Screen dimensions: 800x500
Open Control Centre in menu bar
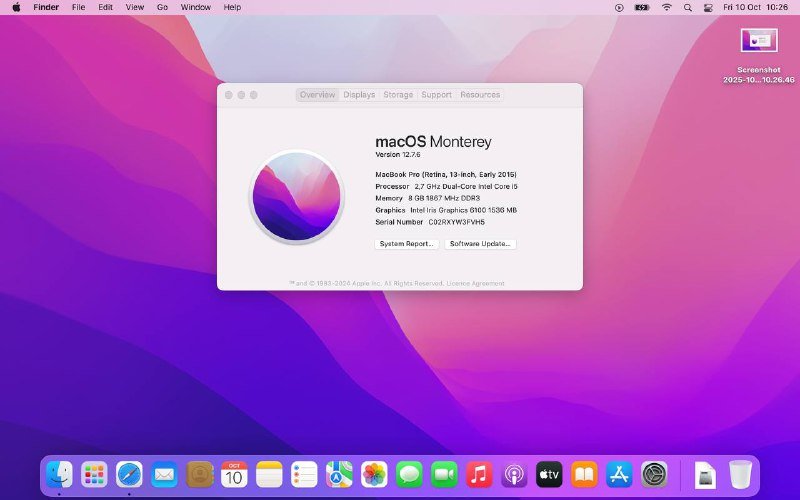(x=708, y=8)
